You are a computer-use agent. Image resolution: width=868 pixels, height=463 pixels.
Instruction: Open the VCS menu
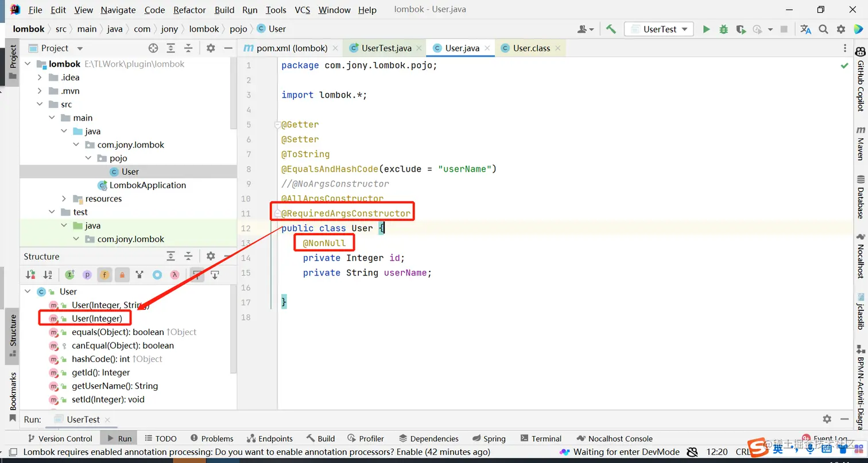[x=303, y=10]
